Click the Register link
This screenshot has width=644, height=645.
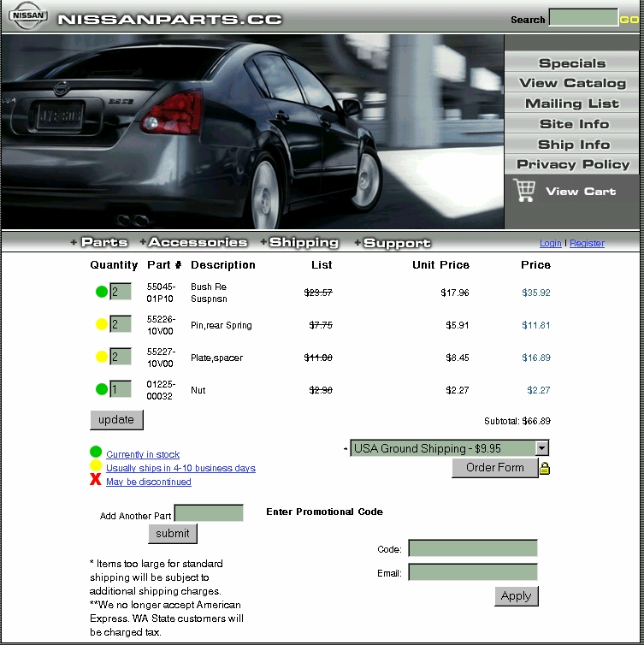point(587,243)
